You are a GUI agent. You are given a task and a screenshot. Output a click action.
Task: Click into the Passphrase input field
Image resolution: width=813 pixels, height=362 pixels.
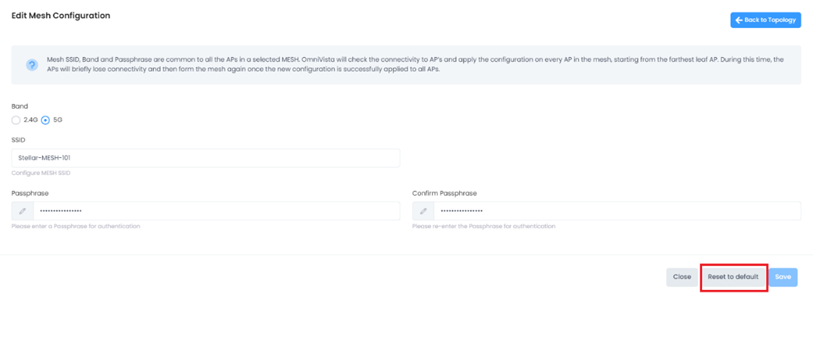[217, 211]
